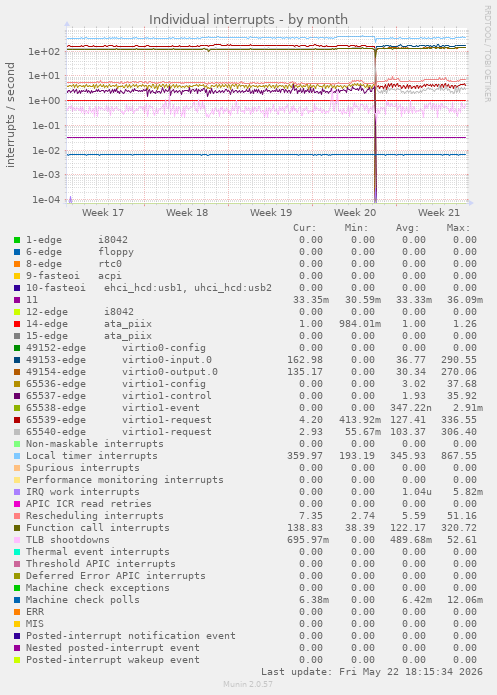Click the 6-edge floppy blue legend swatch
The height and width of the screenshot is (695, 497).
point(17,252)
